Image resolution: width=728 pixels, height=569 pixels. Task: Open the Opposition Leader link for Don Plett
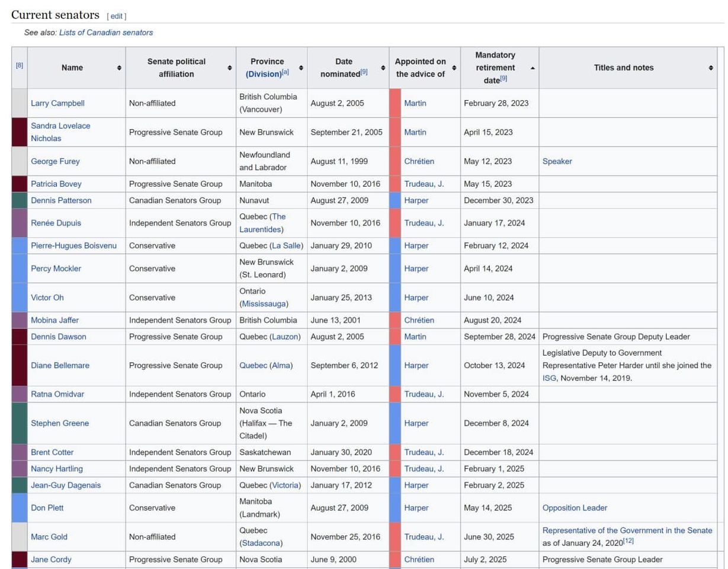(x=573, y=507)
